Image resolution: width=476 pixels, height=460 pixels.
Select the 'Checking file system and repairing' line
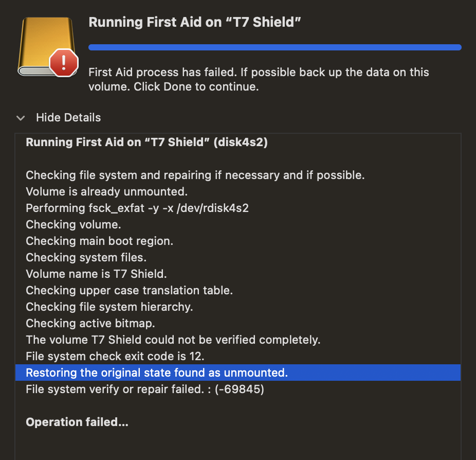(x=195, y=175)
